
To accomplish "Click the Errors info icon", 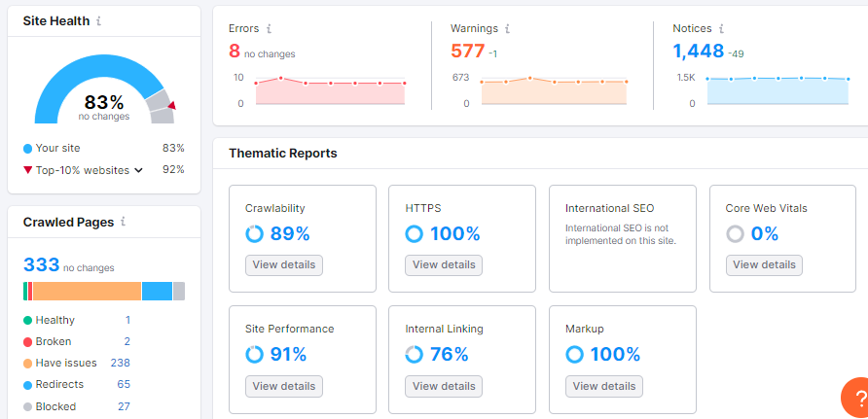I will (x=269, y=29).
